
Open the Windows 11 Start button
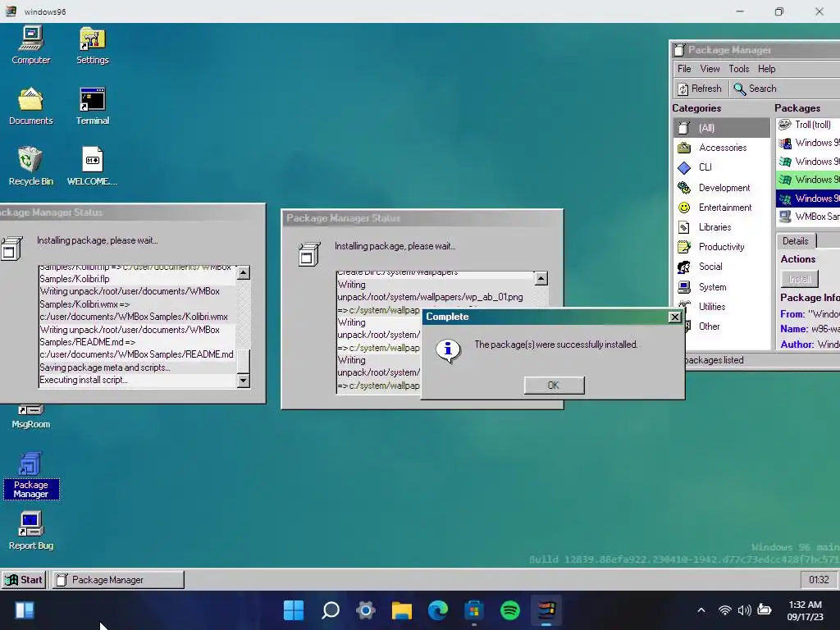point(294,610)
